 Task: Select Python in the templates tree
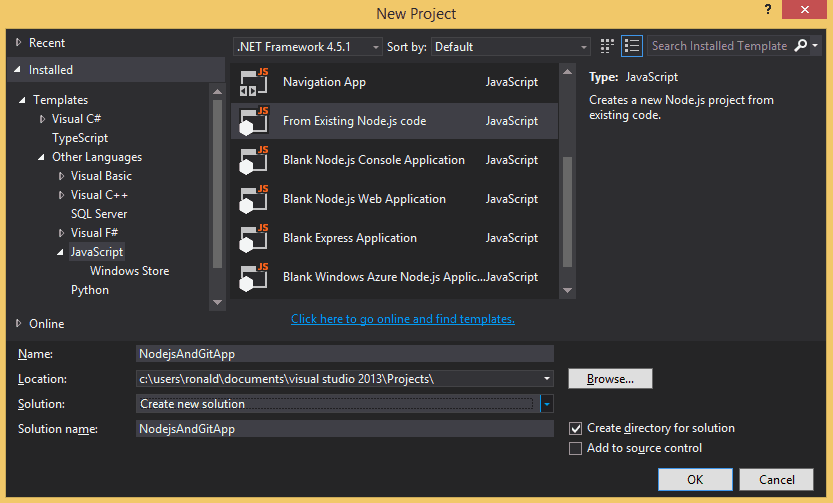[x=90, y=290]
